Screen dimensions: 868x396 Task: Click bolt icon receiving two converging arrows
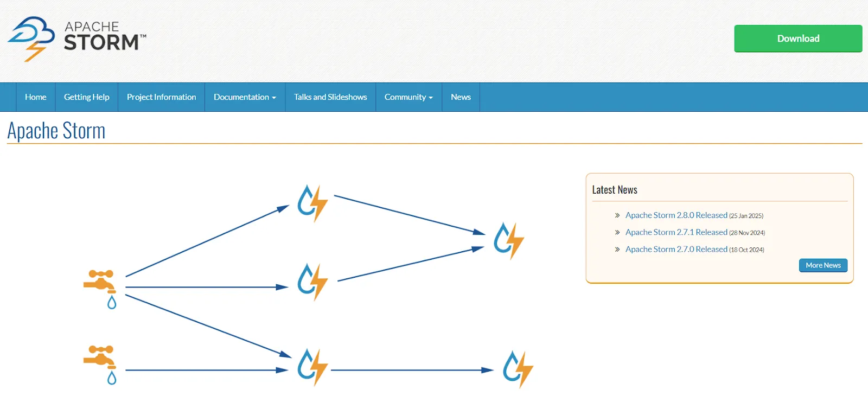click(x=509, y=240)
